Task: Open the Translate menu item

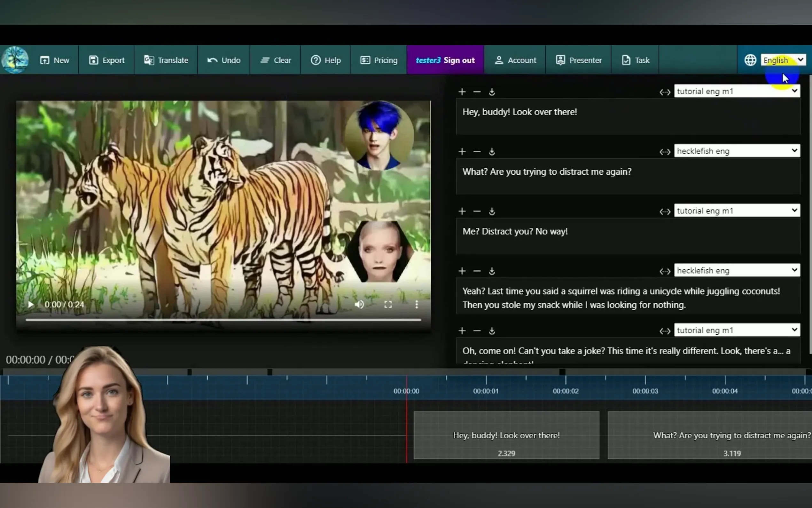Action: [166, 60]
